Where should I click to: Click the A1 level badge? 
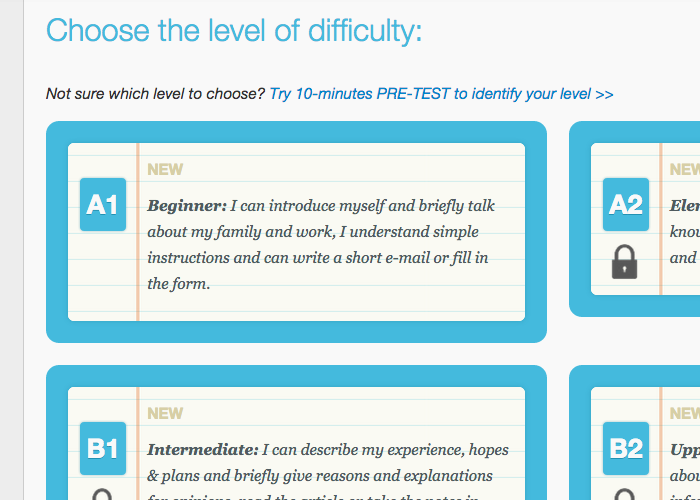pos(102,205)
